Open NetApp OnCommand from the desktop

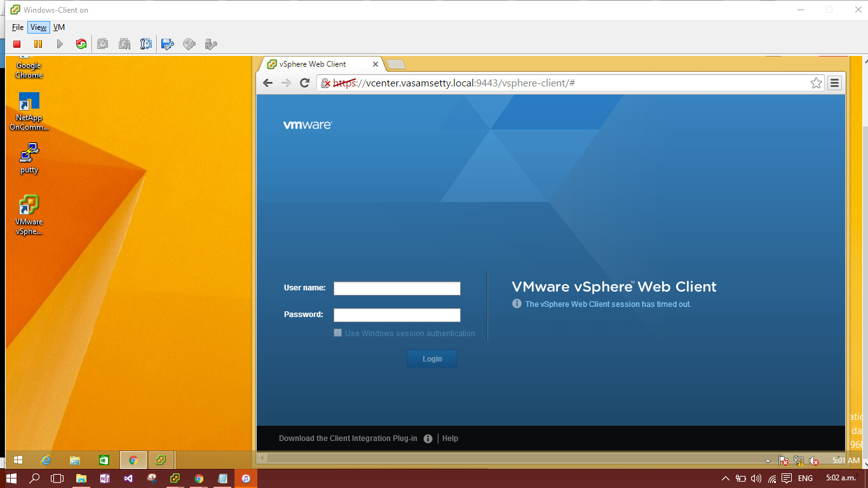coord(28,103)
